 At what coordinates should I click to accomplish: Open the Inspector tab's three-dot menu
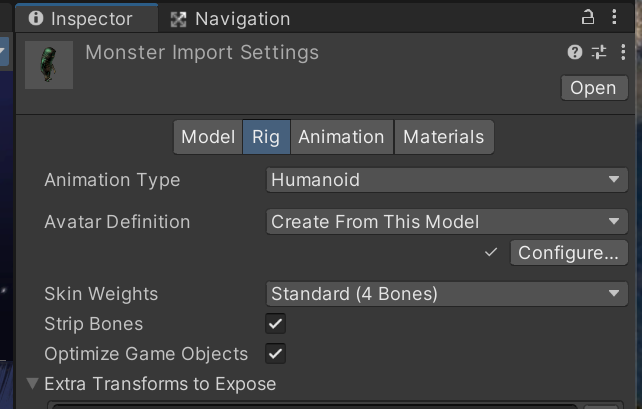coord(614,17)
